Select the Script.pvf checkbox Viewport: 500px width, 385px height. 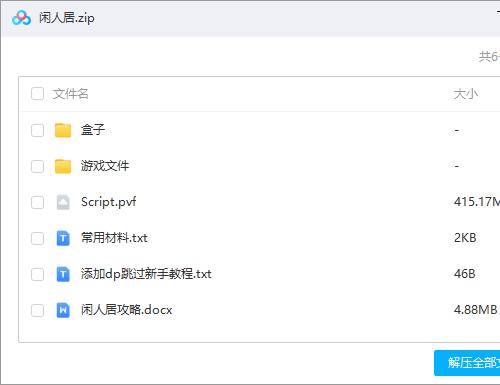[37, 202]
